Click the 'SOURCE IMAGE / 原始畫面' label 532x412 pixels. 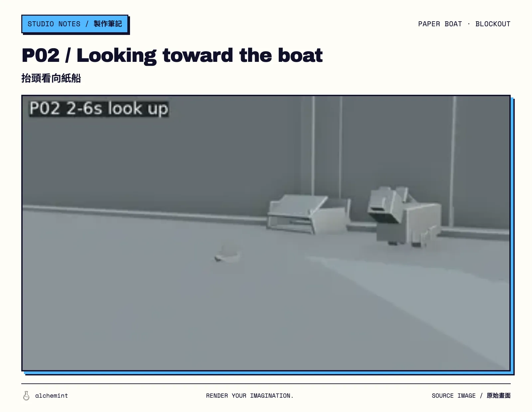(471, 396)
